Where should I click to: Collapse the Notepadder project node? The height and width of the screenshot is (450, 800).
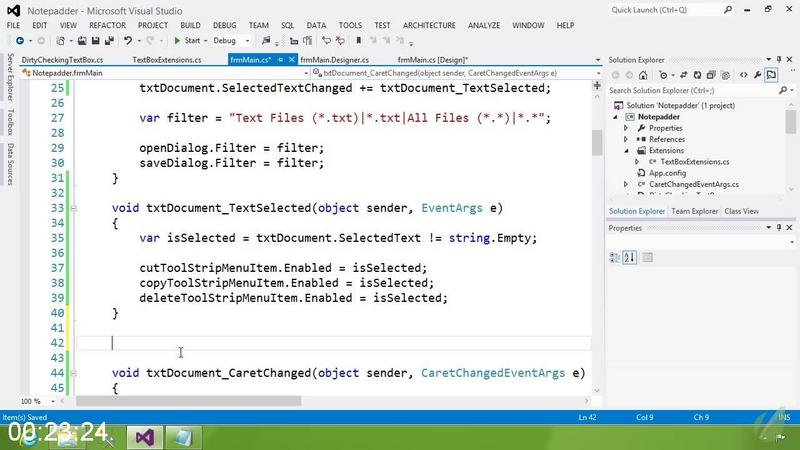pos(616,117)
